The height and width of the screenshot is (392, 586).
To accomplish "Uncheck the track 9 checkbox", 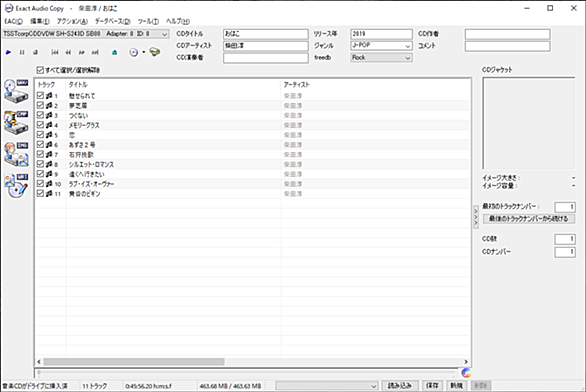I will point(40,174).
